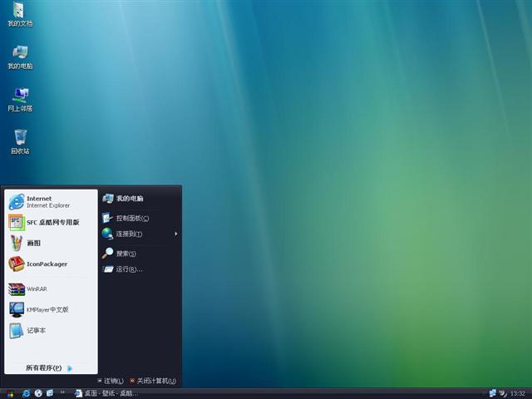Screen dimensions: 532x399
Task: Click the globe quick launch icon
Action: pos(38,393)
